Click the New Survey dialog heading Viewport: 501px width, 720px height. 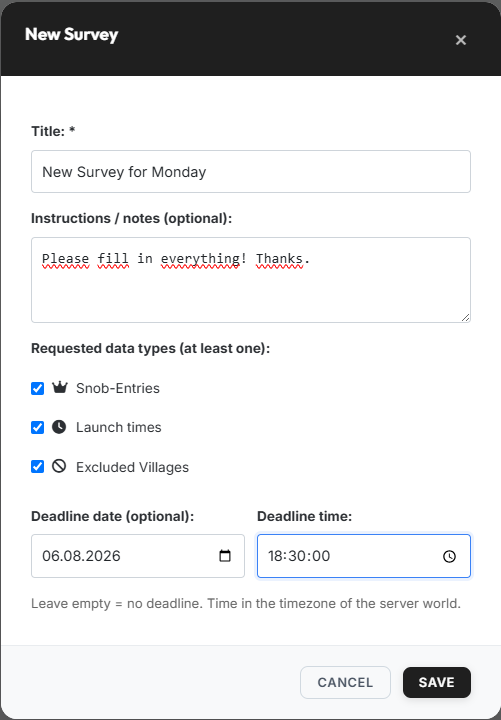[72, 34]
